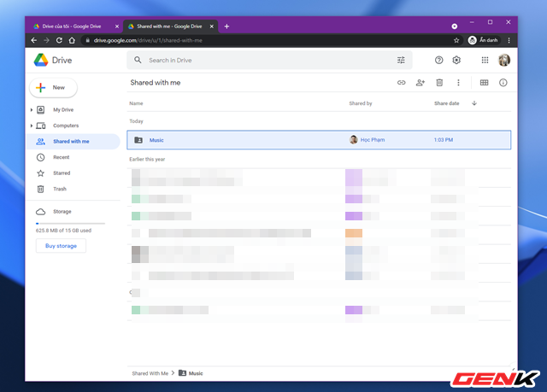Click the browser address bar URL
This screenshot has height=392, width=547.
[148, 40]
